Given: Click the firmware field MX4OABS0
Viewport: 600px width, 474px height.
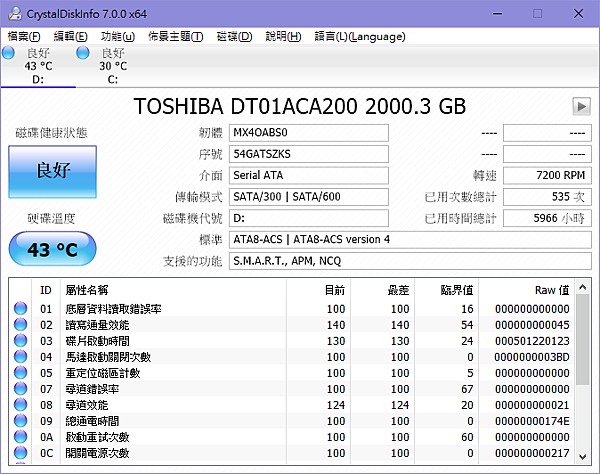Looking at the screenshot, I should pyautogui.click(x=309, y=133).
